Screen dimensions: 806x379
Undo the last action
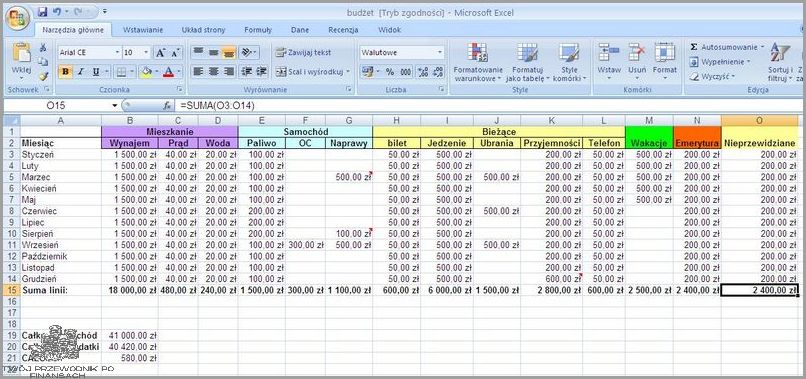click(x=57, y=11)
